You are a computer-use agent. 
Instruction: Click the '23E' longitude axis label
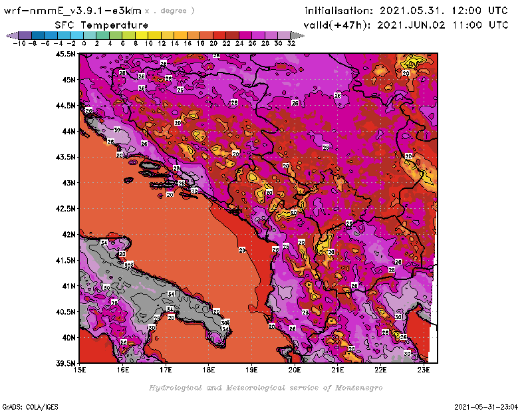click(424, 370)
